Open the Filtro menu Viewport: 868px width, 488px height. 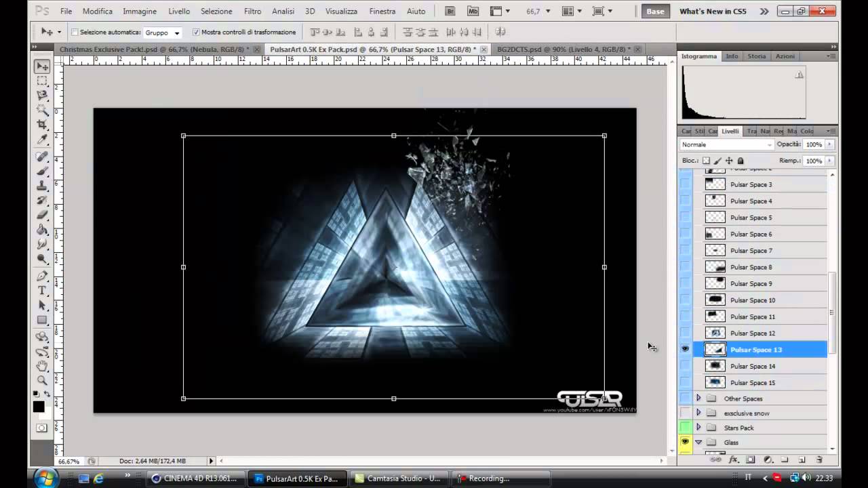(252, 12)
